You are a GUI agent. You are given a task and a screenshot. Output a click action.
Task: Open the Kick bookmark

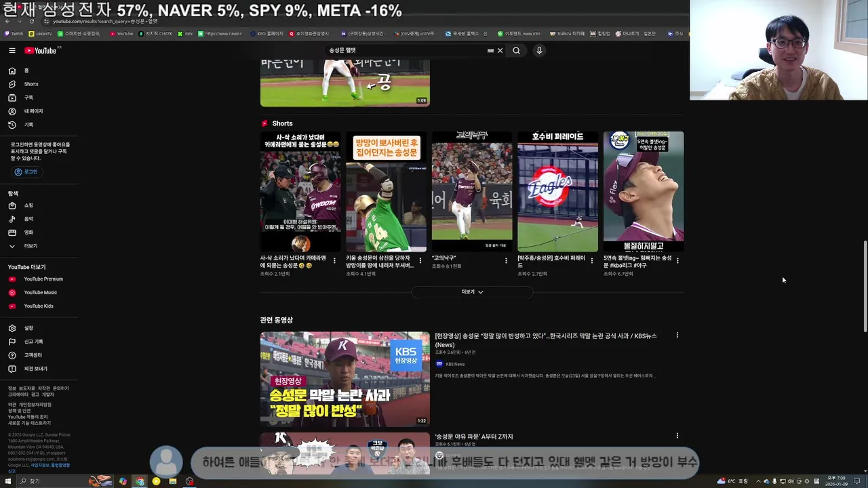point(186,33)
